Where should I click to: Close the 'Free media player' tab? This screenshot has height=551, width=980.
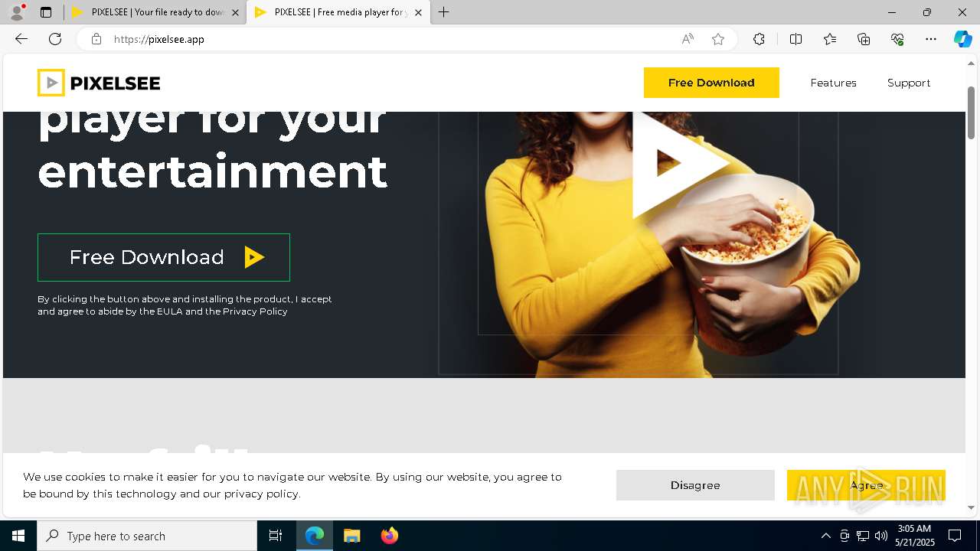(418, 12)
